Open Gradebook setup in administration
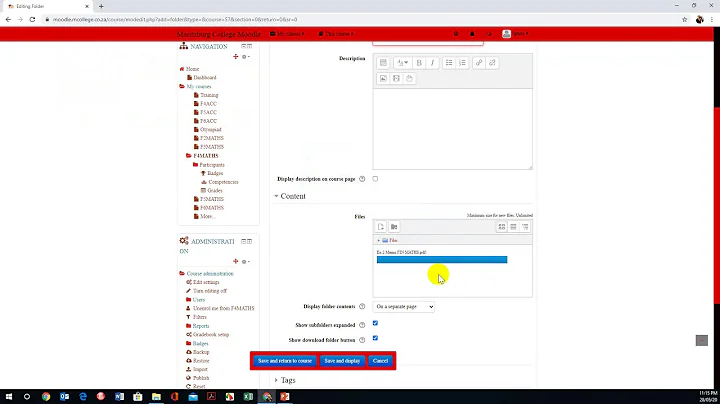The height and width of the screenshot is (404, 720). [211, 335]
